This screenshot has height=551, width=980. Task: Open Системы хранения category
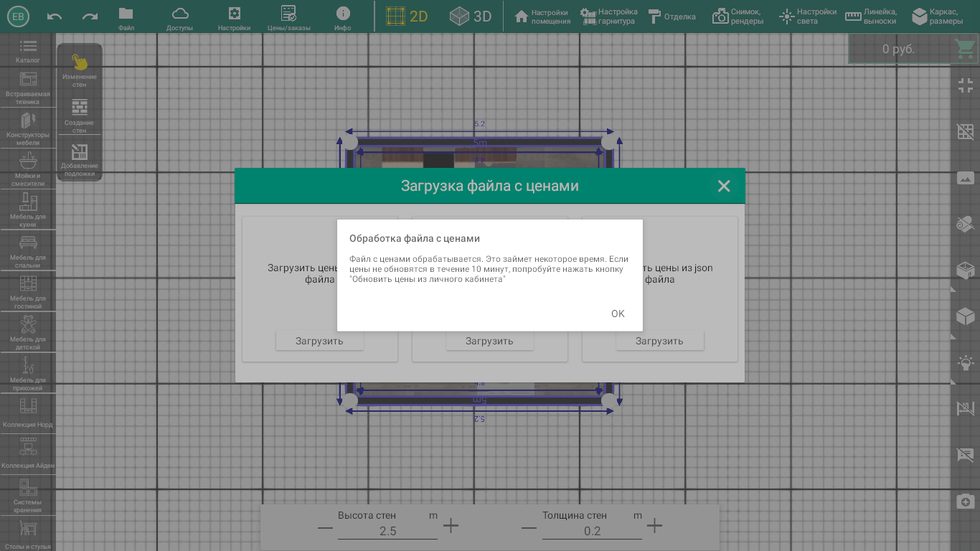(x=28, y=496)
